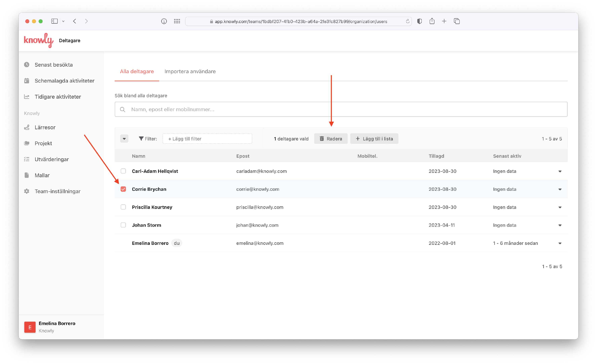The image size is (597, 364).
Task: Focus the participant search field
Action: coord(341,109)
